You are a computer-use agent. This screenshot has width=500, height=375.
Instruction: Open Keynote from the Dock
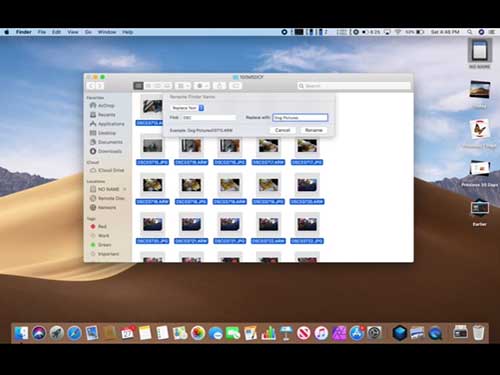pyautogui.click(x=286, y=333)
